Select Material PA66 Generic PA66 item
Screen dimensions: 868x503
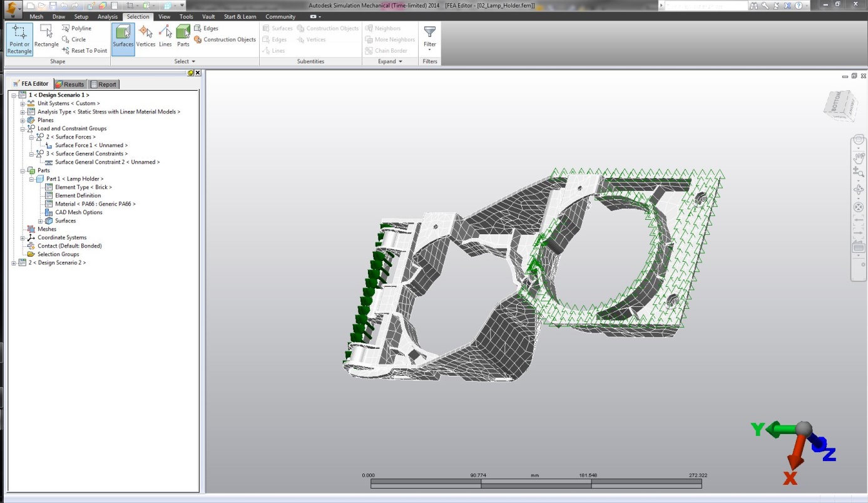point(95,204)
